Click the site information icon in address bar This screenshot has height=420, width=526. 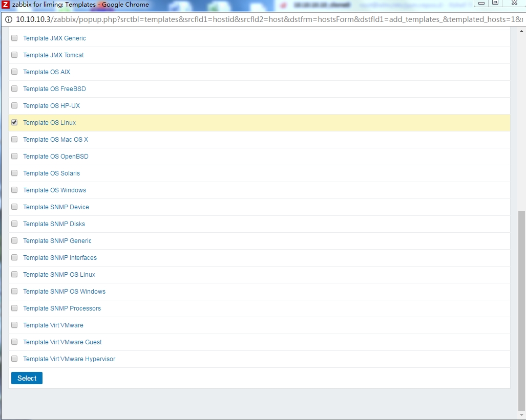(x=9, y=19)
